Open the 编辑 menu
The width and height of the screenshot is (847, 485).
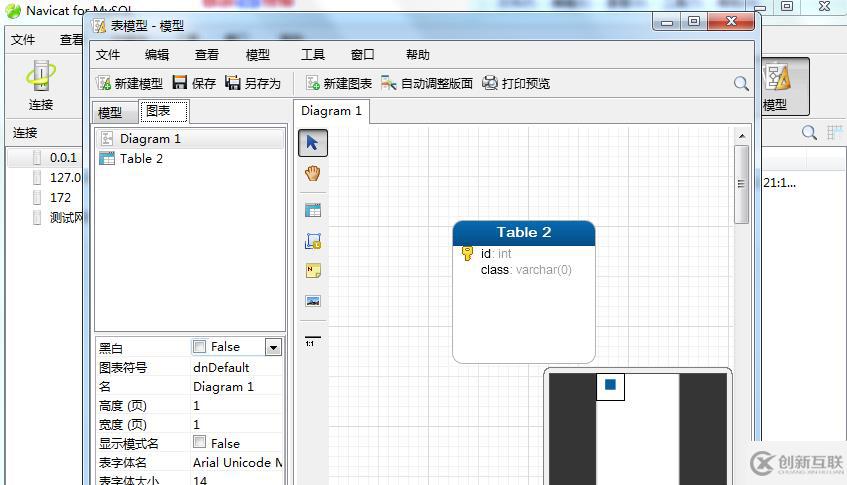[x=157, y=55]
